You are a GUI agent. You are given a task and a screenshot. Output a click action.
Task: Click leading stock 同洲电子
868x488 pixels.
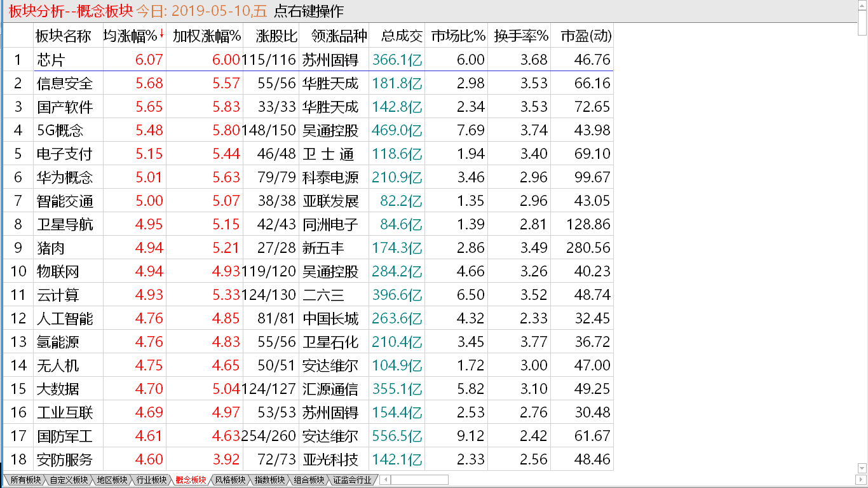point(330,224)
